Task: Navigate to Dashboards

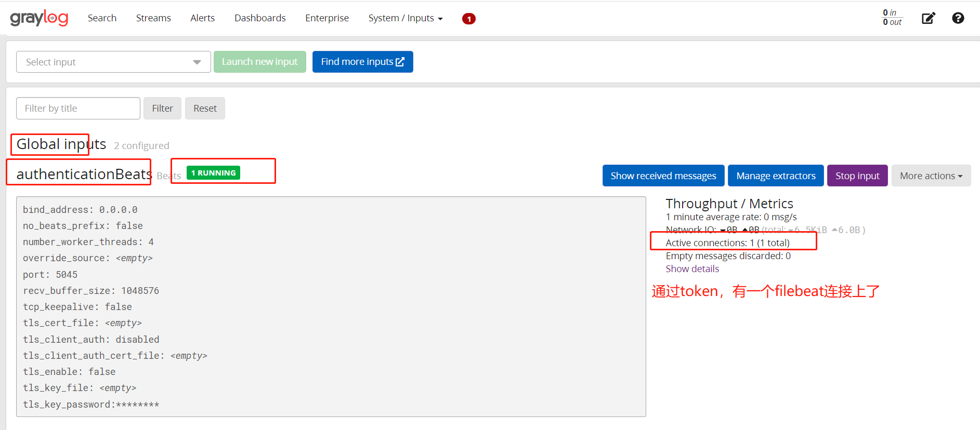Action: (260, 18)
